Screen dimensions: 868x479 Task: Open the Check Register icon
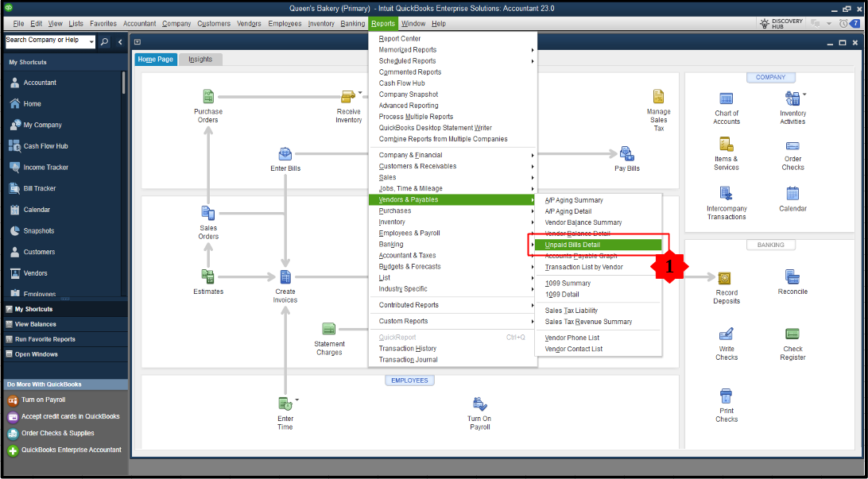click(x=792, y=334)
